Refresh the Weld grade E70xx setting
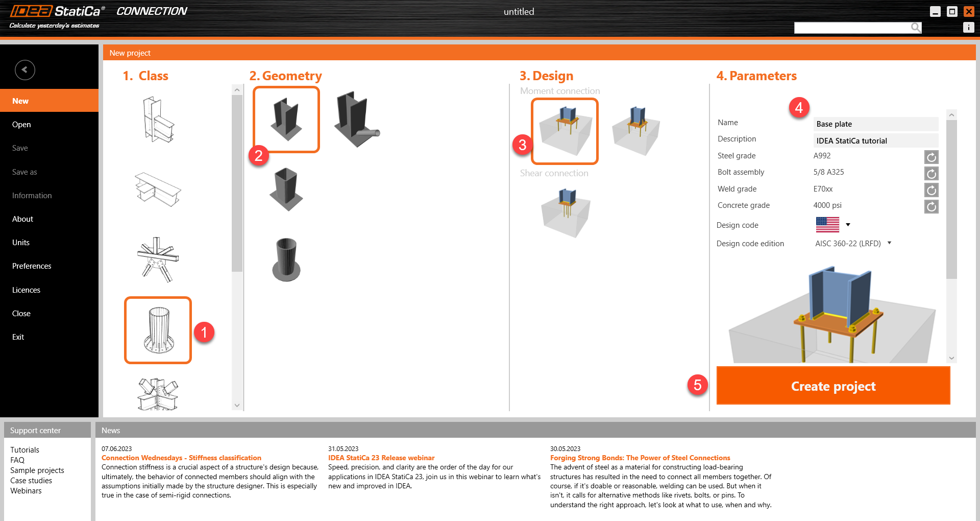 coord(931,190)
